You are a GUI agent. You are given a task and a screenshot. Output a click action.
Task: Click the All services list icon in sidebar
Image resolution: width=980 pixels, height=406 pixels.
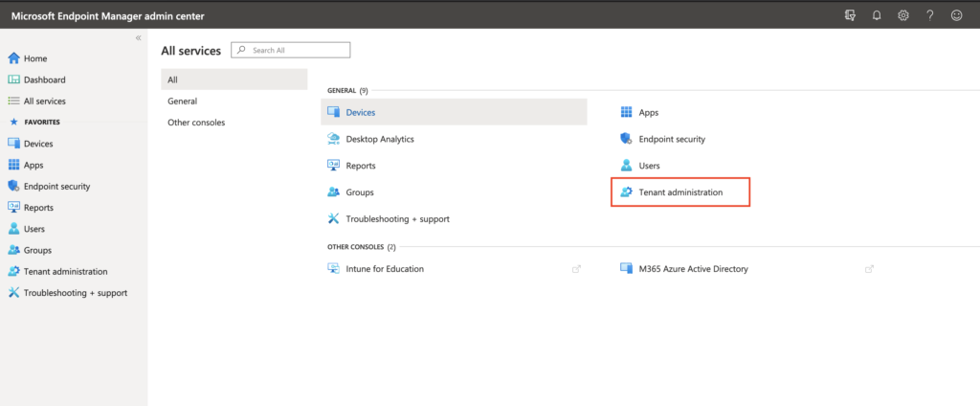[x=13, y=101]
